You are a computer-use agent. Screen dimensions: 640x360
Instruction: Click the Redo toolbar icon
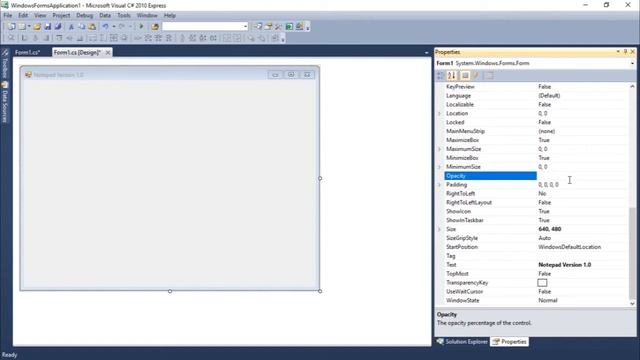[122, 27]
